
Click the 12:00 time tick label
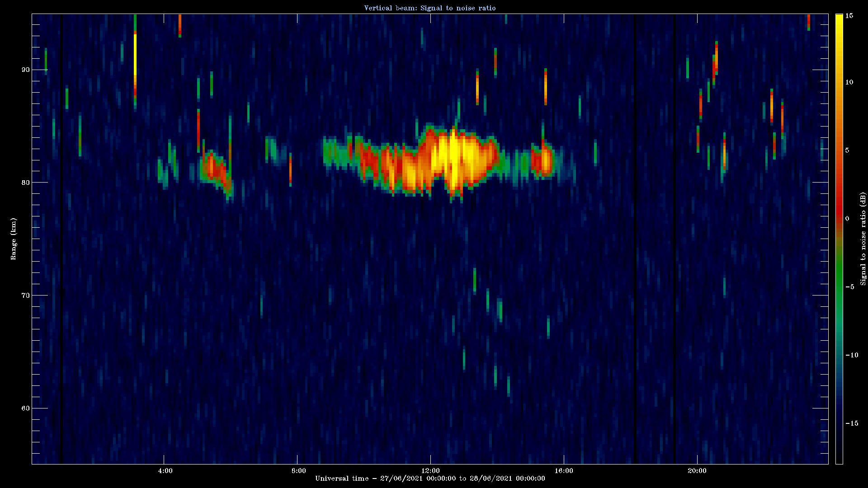(430, 471)
